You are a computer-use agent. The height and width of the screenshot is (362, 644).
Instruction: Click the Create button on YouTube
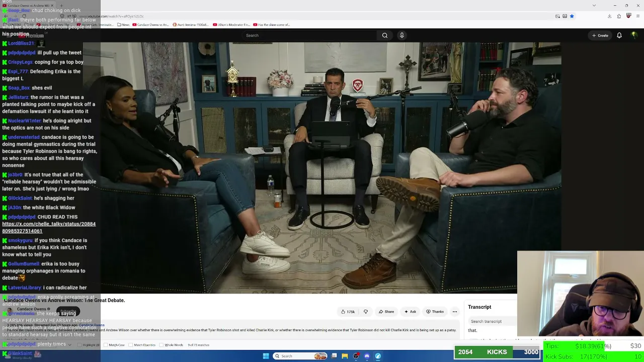(600, 35)
